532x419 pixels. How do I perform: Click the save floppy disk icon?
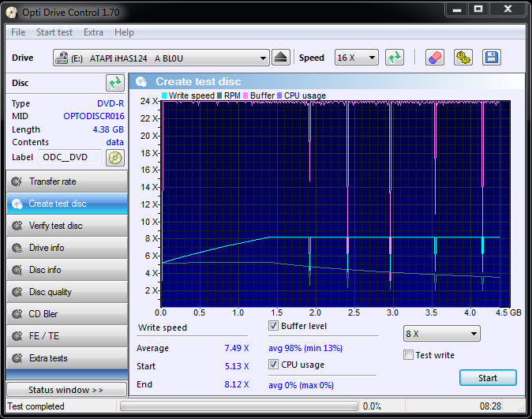pos(491,58)
